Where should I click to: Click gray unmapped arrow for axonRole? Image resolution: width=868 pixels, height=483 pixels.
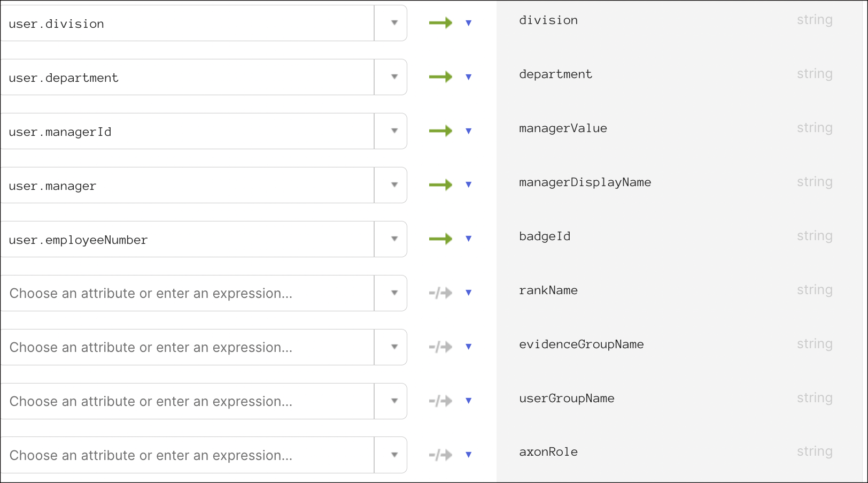click(440, 455)
